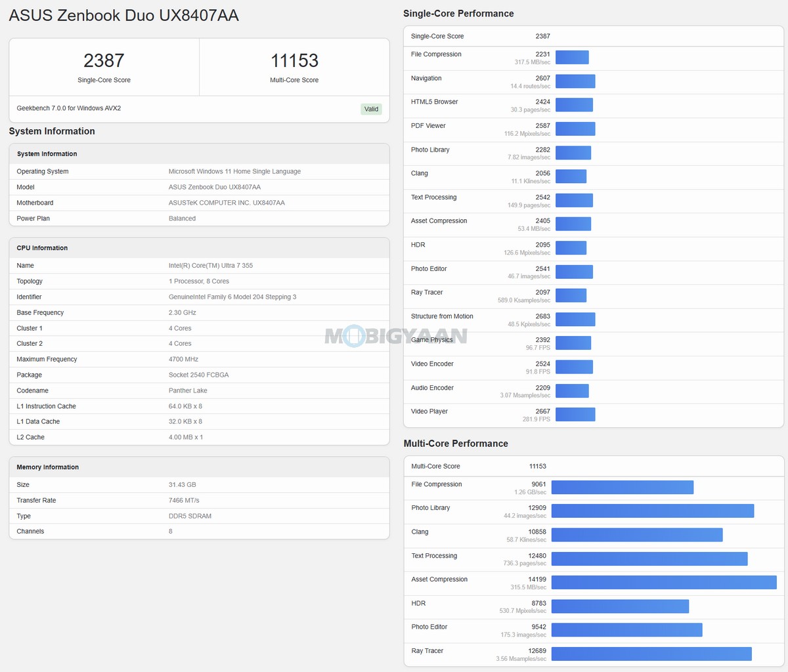Viewport: 788px width, 672px height.
Task: Click the Maximum Frequency value 4700 MHz
Action: tap(183, 359)
